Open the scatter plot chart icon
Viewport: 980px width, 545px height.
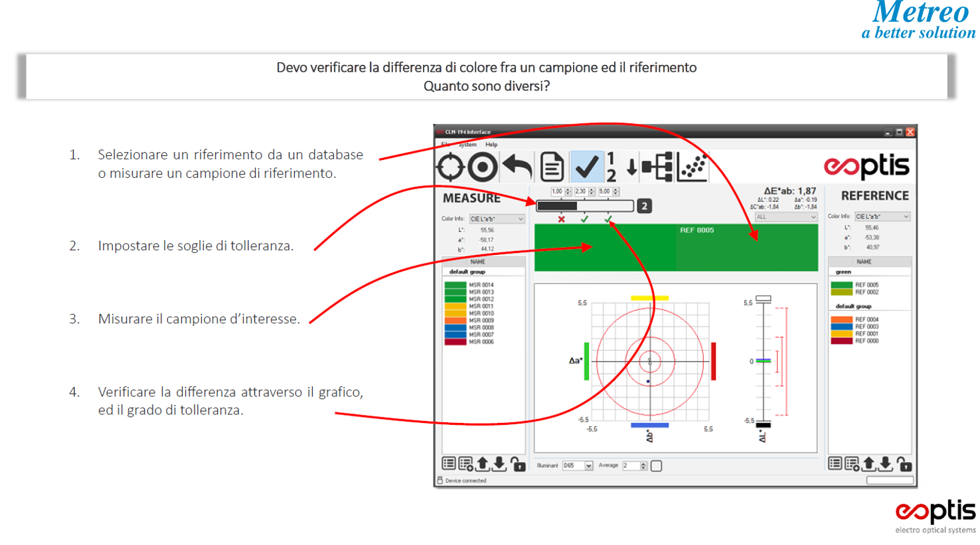691,166
